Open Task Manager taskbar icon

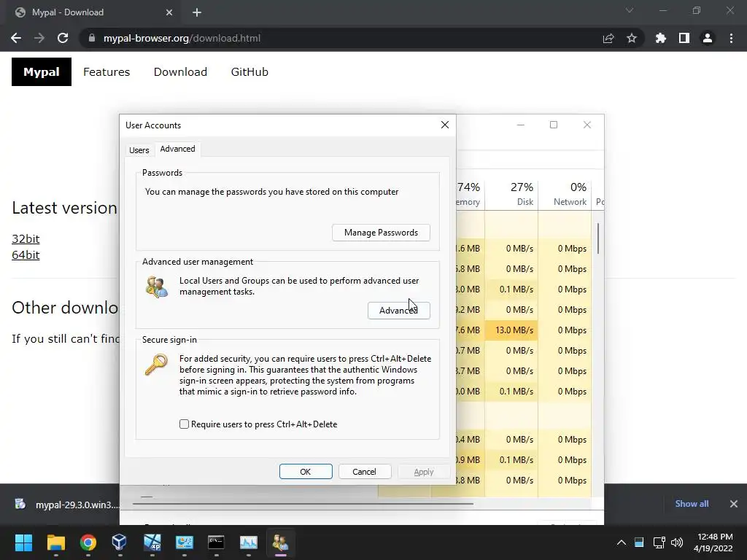coord(248,542)
